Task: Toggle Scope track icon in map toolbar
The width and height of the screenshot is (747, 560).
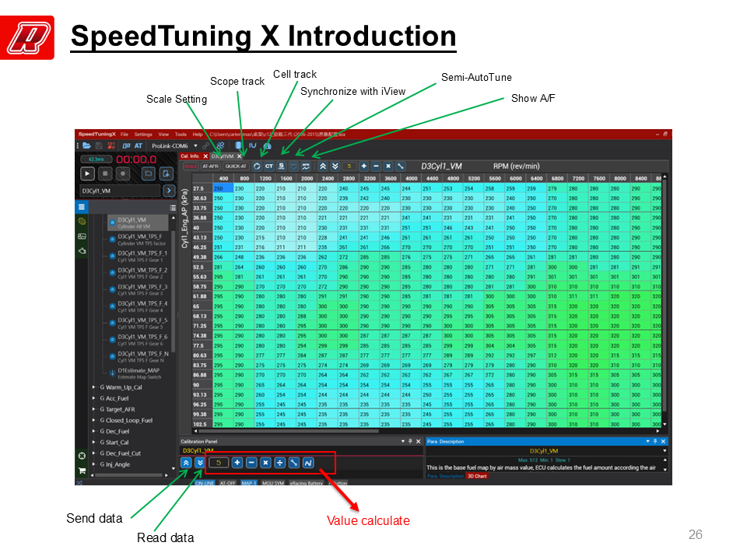Action: click(258, 166)
